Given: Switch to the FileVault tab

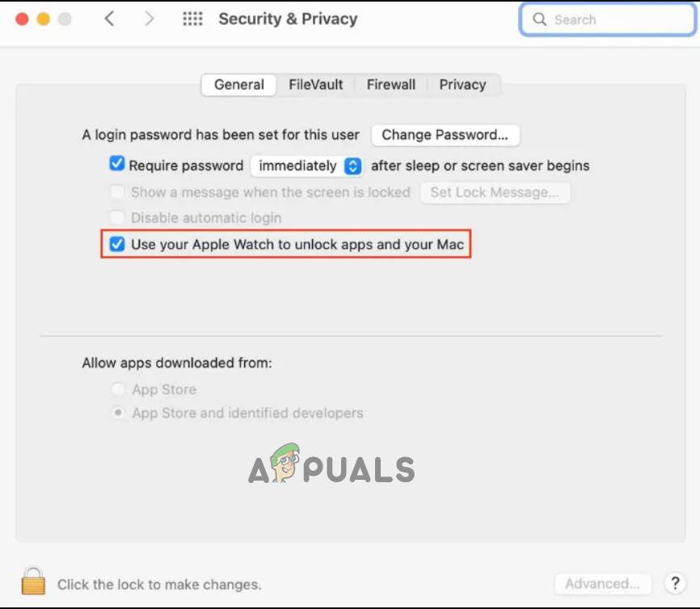Looking at the screenshot, I should (315, 84).
